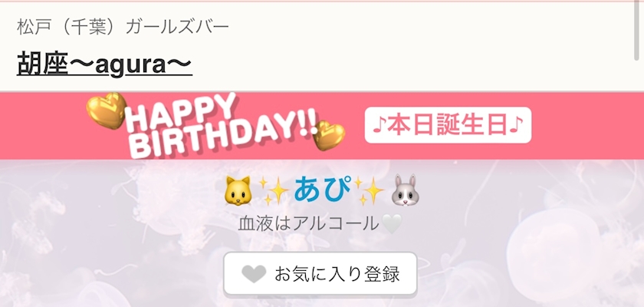Open the 胡座〜agura〜 shop link
The height and width of the screenshot is (307, 644).
point(104,64)
